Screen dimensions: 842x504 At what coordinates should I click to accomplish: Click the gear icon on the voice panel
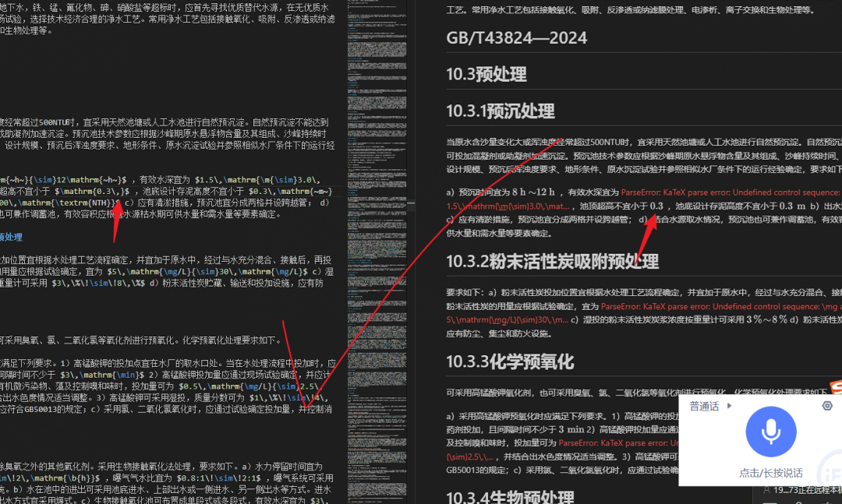(x=827, y=406)
